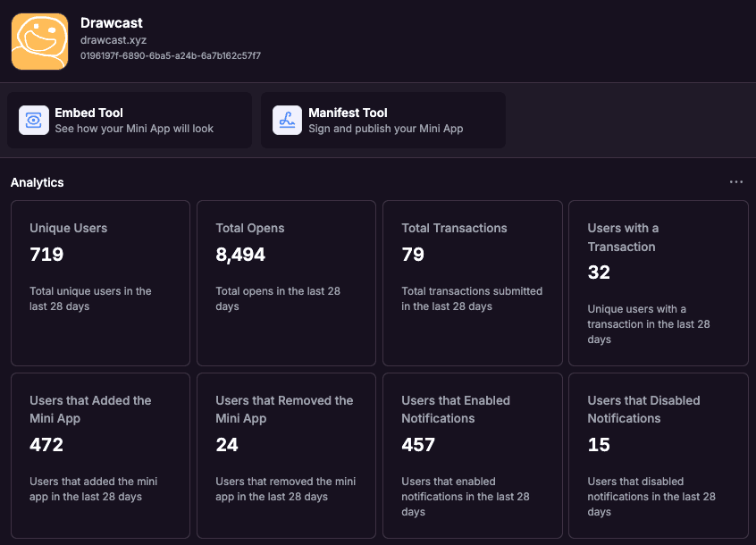
Task: Click the drawcast.xyz domain text
Action: point(113,40)
